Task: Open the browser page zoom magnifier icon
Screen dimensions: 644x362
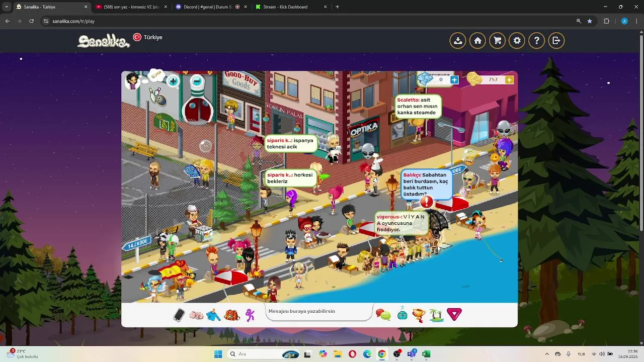Action: pyautogui.click(x=579, y=21)
